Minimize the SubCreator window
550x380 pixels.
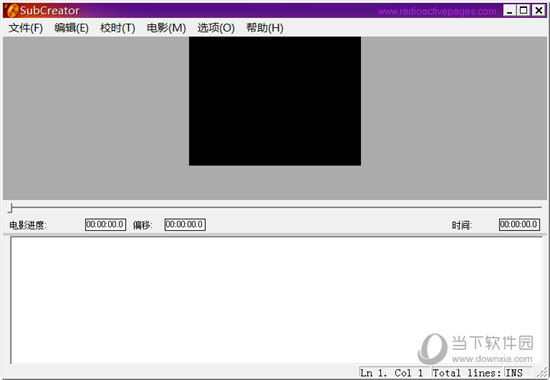(x=510, y=11)
